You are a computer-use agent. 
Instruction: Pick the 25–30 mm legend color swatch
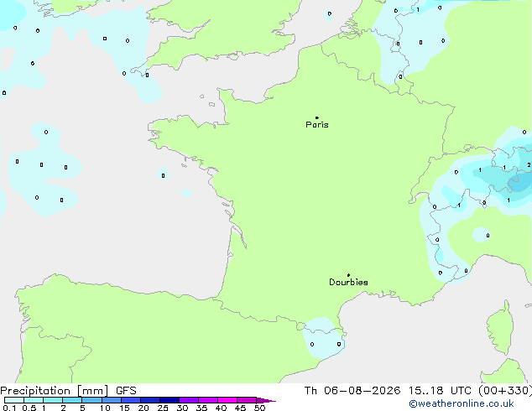coord(170,400)
